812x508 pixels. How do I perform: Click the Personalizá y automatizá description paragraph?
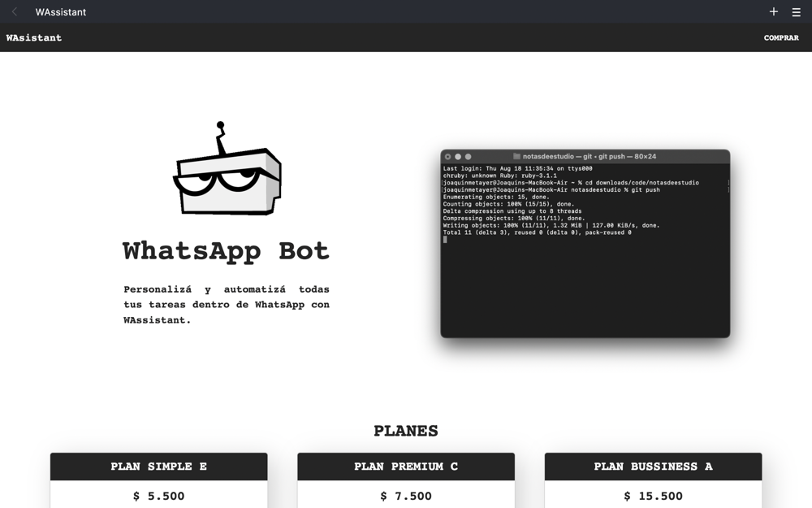tap(227, 305)
